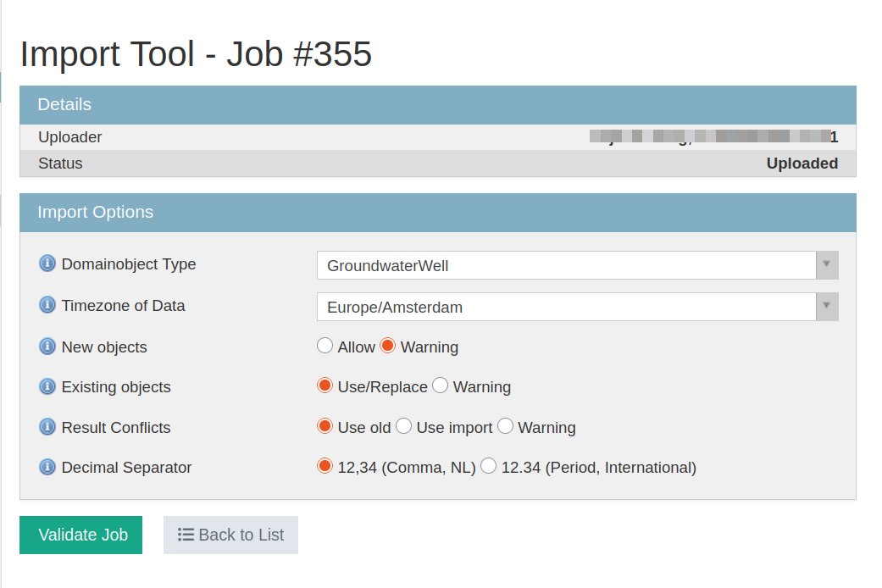Click the Import Options panel header

(x=437, y=213)
